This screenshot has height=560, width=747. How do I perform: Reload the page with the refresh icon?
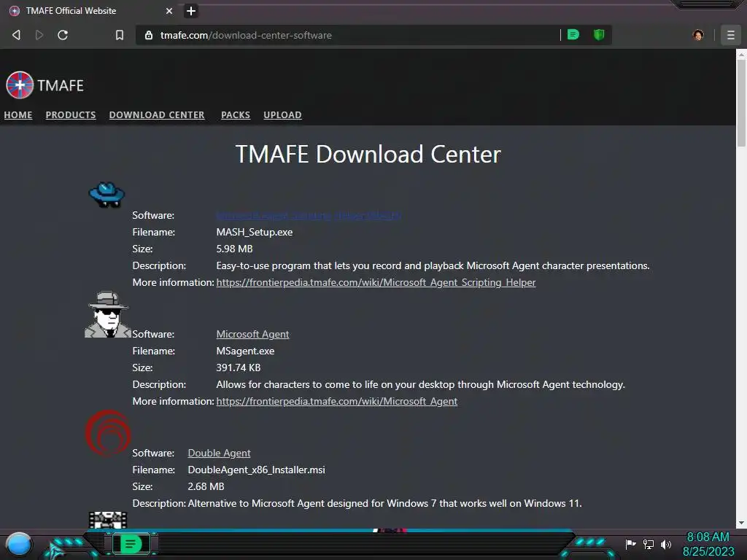(x=63, y=35)
